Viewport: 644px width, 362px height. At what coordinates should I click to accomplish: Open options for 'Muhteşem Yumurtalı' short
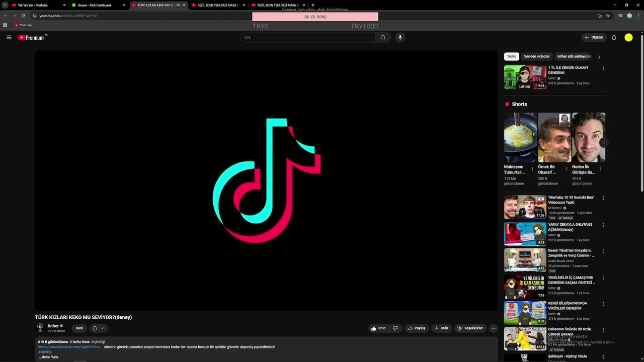532,169
